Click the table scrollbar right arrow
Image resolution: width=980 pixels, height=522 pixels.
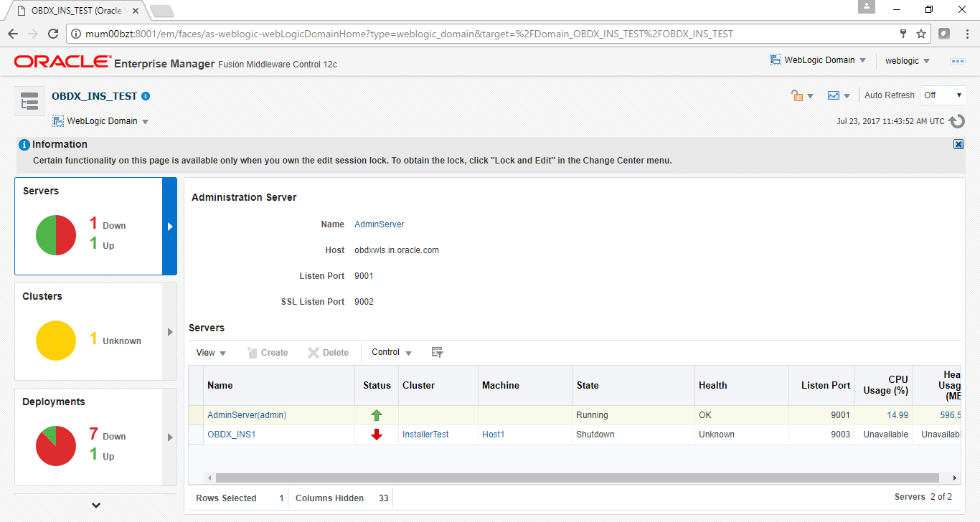955,478
